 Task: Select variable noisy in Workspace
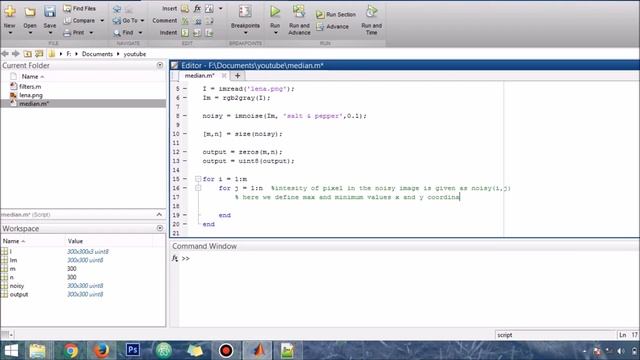(17, 286)
